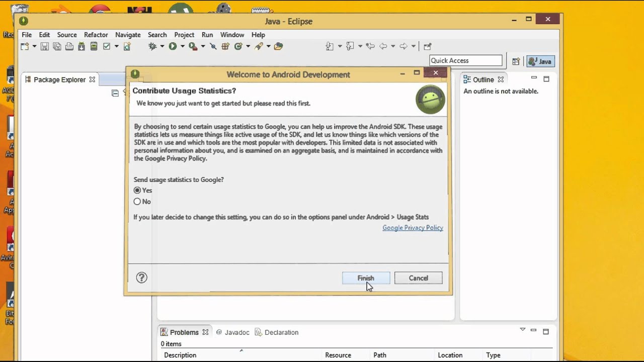Close the Package Explorer view tab

pyautogui.click(x=92, y=79)
